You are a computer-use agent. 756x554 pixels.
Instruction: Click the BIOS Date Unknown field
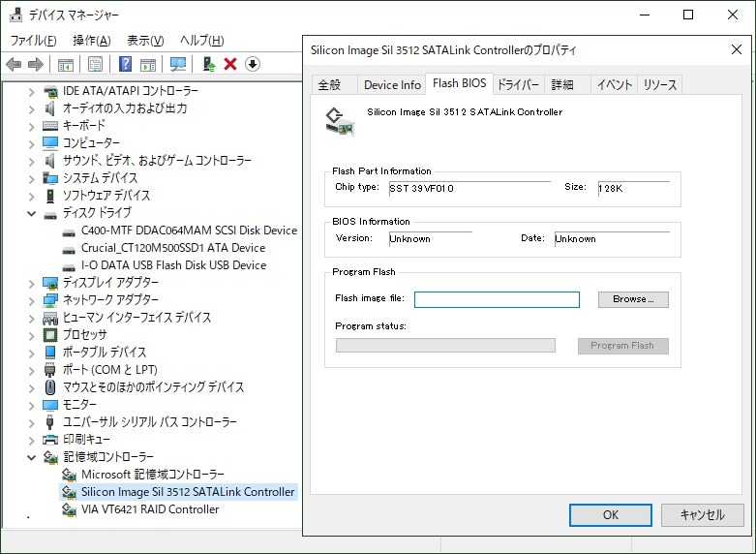click(612, 239)
